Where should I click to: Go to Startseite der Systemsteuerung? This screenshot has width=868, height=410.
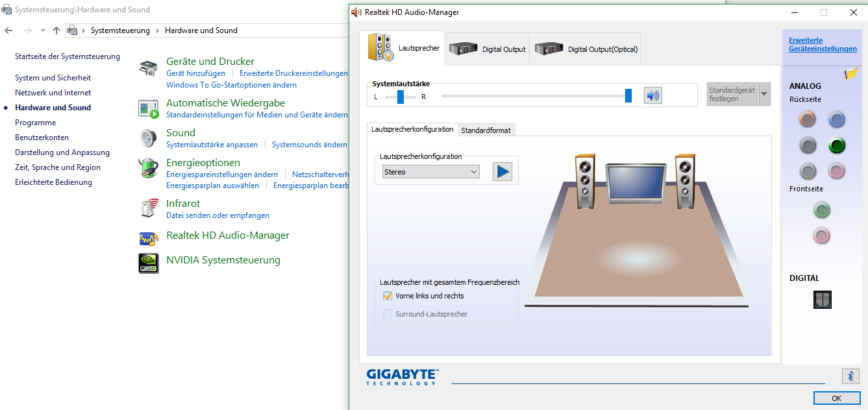68,56
